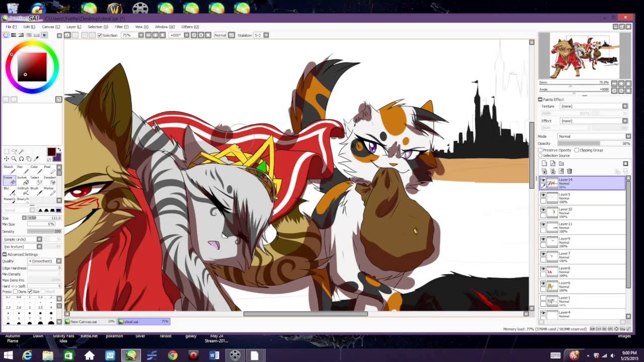The width and height of the screenshot is (644, 362).
Task: Delete layer with trash icon
Action: (x=570, y=171)
